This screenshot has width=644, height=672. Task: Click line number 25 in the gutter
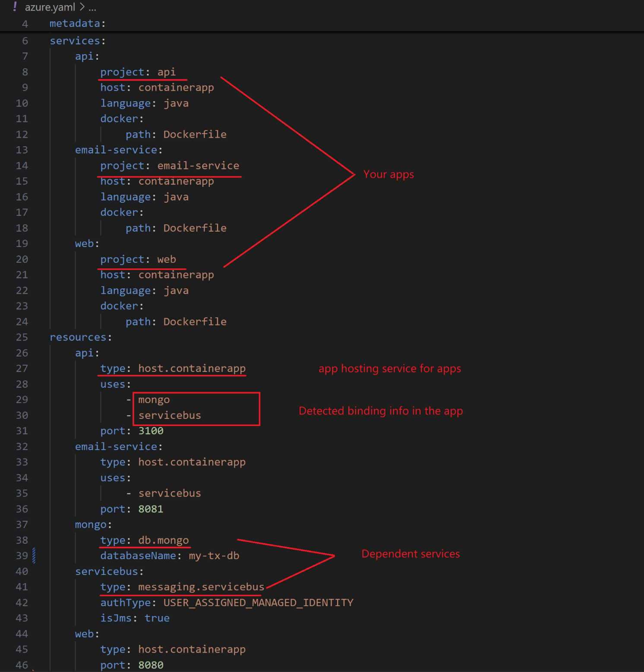click(x=22, y=337)
